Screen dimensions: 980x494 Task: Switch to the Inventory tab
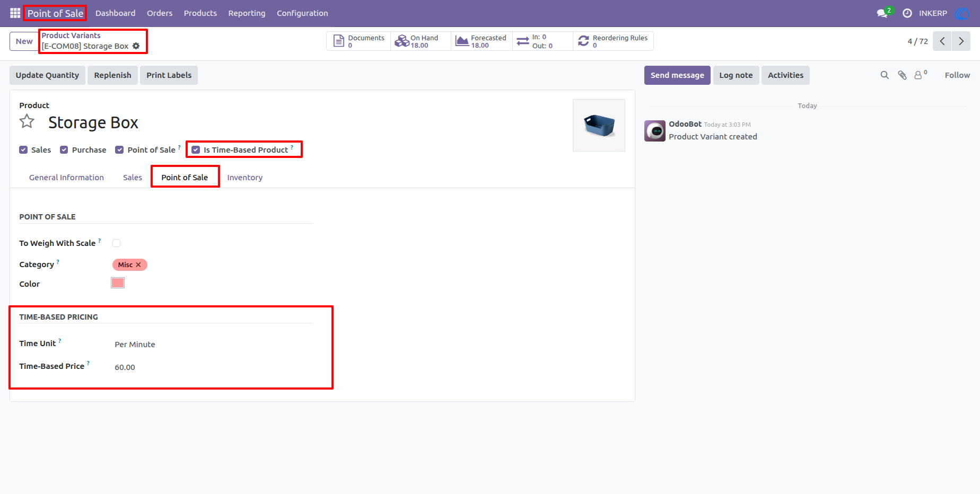(245, 178)
